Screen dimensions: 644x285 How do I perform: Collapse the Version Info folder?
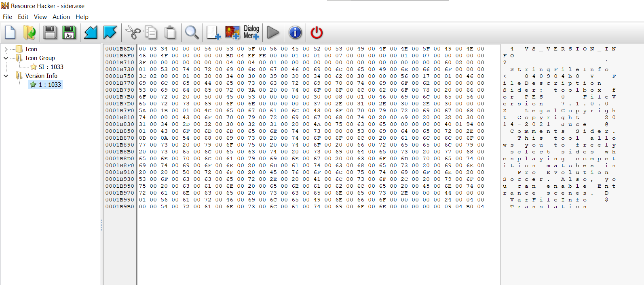6,76
